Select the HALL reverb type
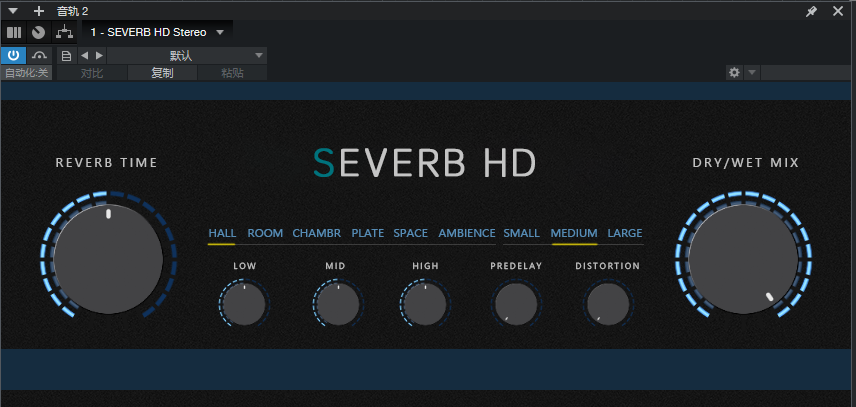Screen dimensions: 856x407 [222, 234]
